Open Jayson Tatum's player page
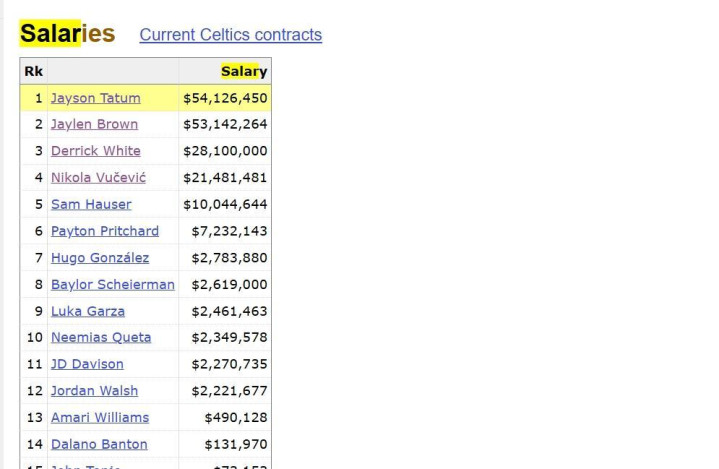The width and height of the screenshot is (719, 469). (x=95, y=98)
